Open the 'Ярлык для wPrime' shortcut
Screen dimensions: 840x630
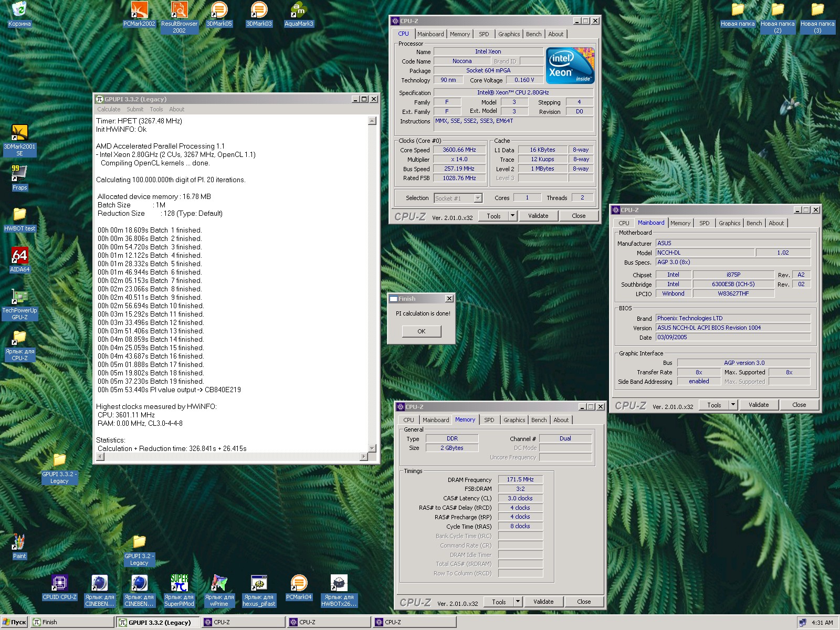coord(219,591)
